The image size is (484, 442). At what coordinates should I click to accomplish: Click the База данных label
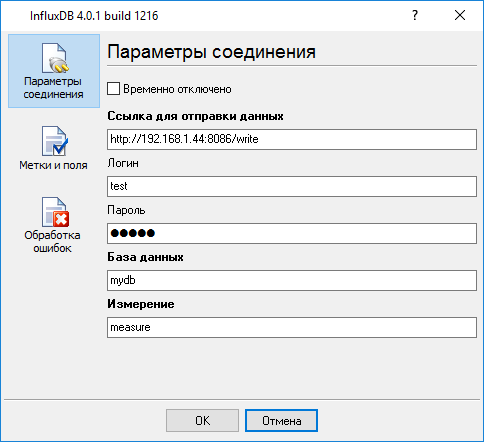click(145, 257)
